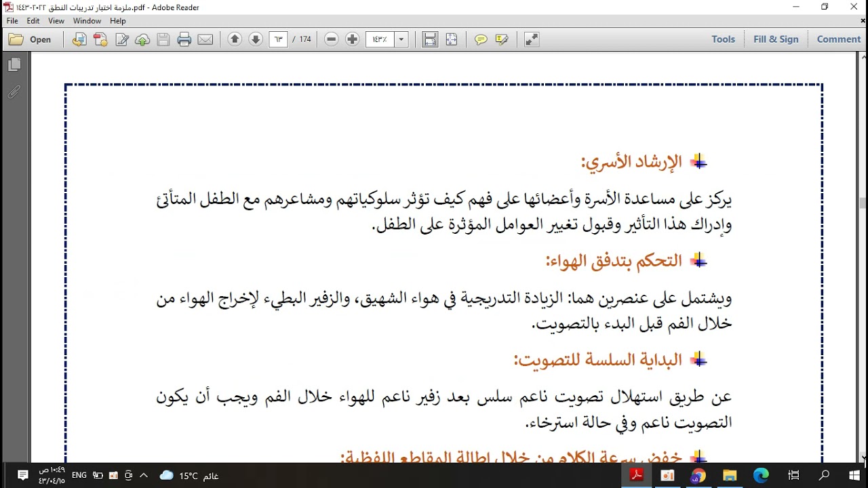Open Windows search on taskbar
868x488 pixels.
(825, 476)
